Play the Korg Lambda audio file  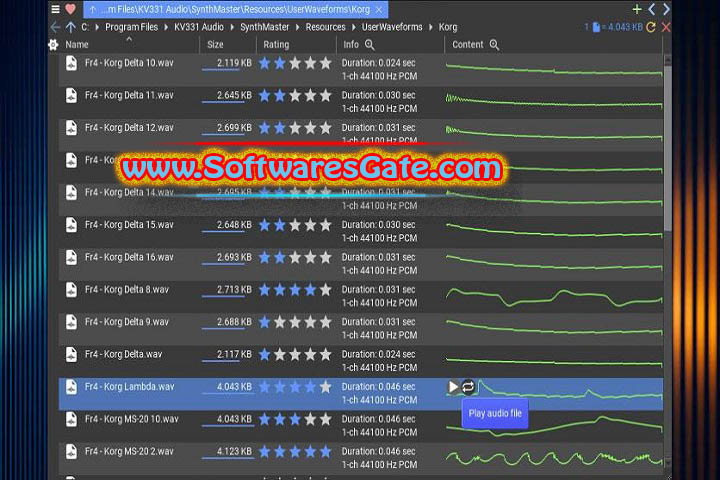(x=453, y=387)
